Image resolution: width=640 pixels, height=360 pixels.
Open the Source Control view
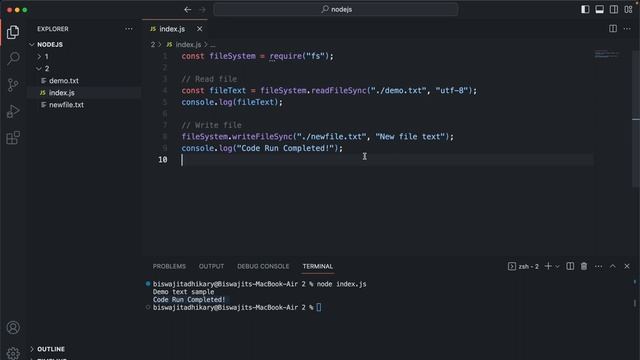tap(13, 85)
